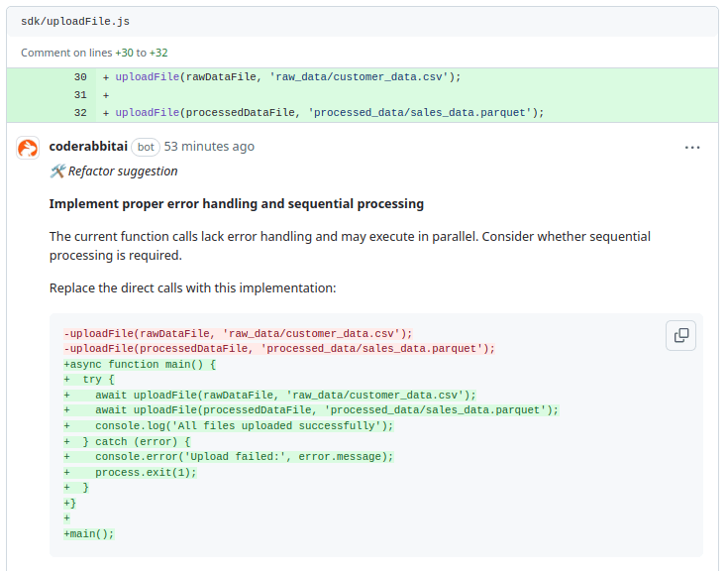Click the 'Implement proper error handling' heading

[x=237, y=204]
